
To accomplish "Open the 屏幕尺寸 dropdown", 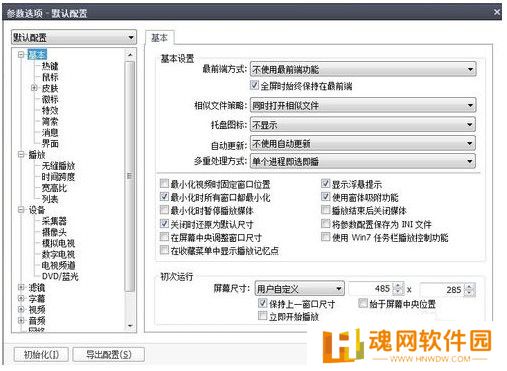I will (x=299, y=289).
